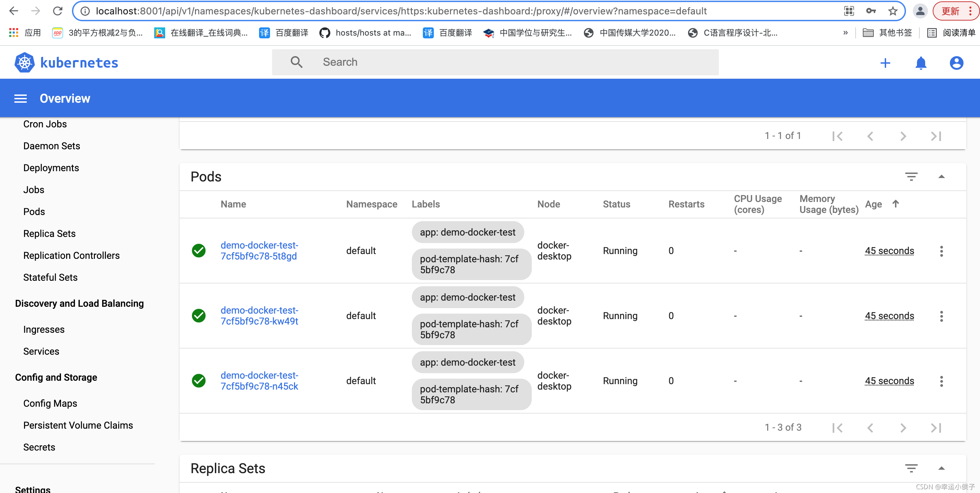The height and width of the screenshot is (493, 980).
Task: Bookmark this page with the star icon
Action: 893,11
